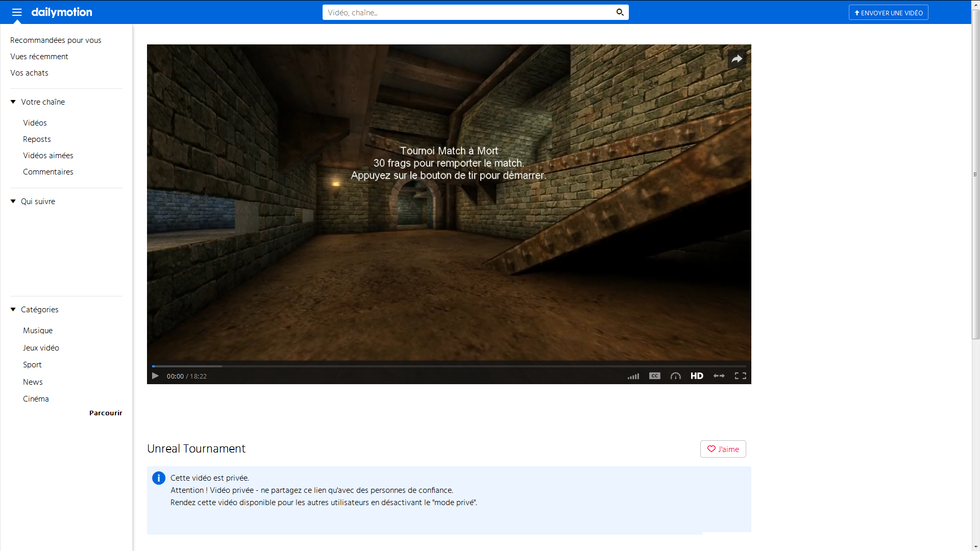
Task: Click the video frame to start playback
Action: point(449,203)
